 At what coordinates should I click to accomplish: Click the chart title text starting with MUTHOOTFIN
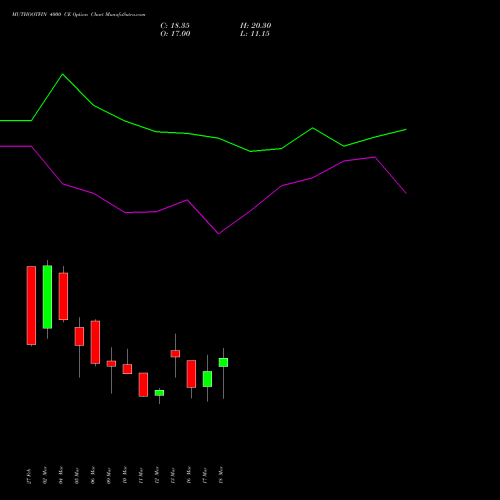79,14
